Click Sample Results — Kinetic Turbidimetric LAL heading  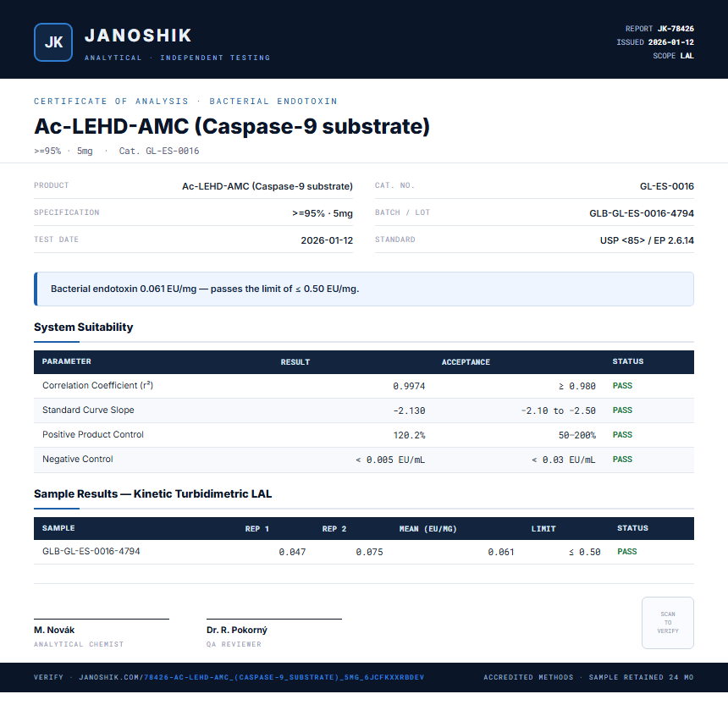(152, 493)
